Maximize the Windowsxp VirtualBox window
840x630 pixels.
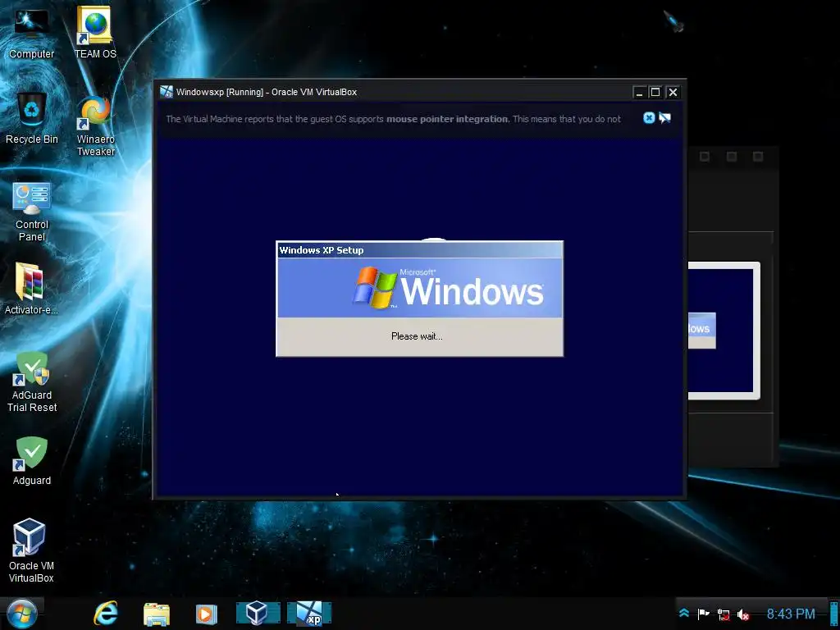pos(655,92)
